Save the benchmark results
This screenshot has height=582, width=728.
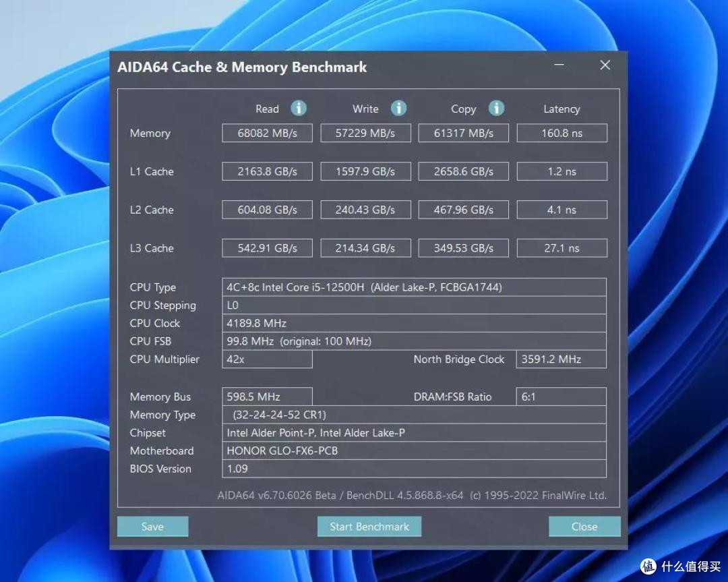(153, 526)
